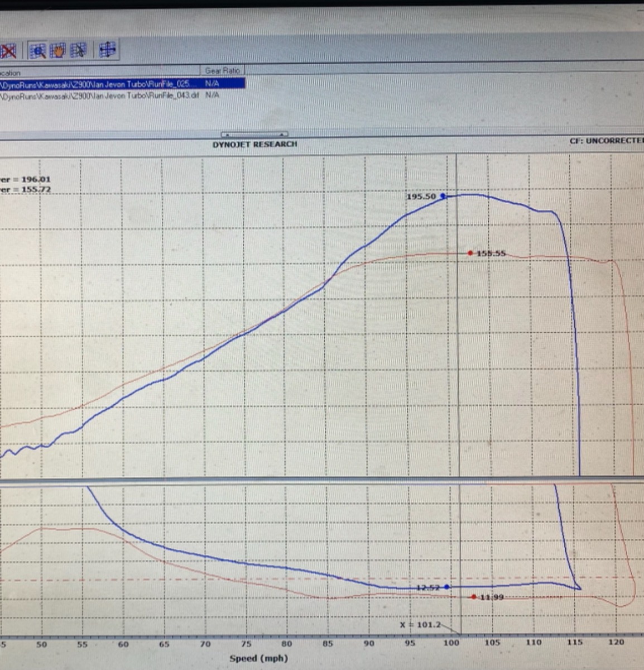
Task: Click the CF: UNCORRECTED correction factor label
Action: [x=606, y=141]
